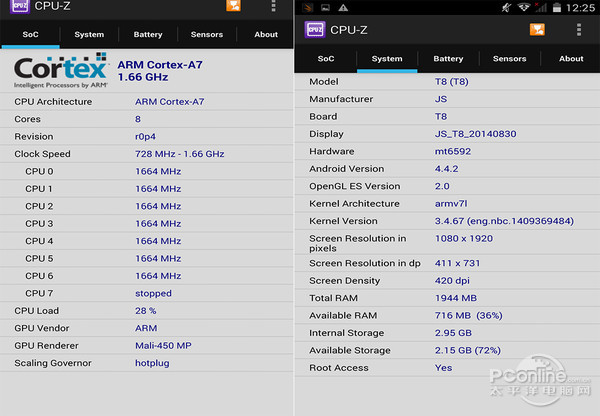This screenshot has width=600, height=416.
Task: Go to the About tab on the SoC screen
Action: pyautogui.click(x=266, y=35)
